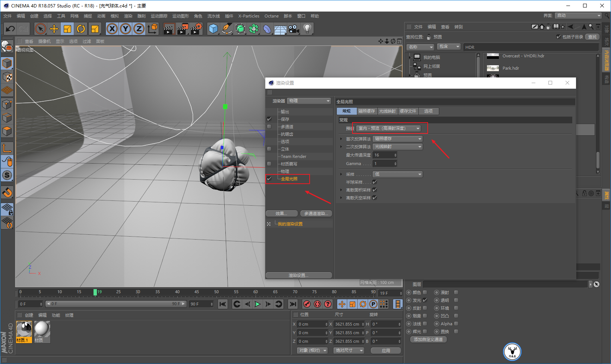Image resolution: width=611 pixels, height=364 pixels.
Task: Click the camera object icon
Action: [294, 29]
